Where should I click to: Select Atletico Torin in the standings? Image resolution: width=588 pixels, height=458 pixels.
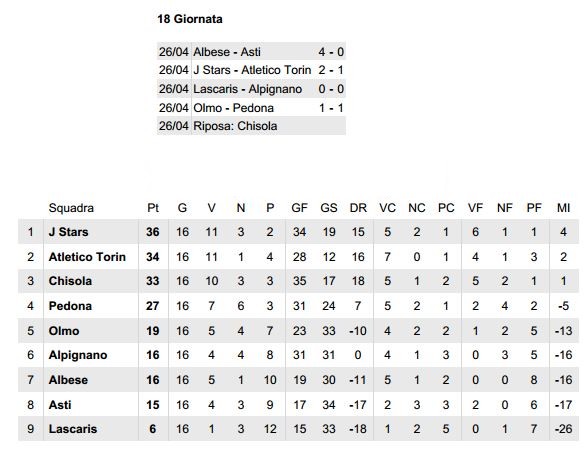[87, 257]
